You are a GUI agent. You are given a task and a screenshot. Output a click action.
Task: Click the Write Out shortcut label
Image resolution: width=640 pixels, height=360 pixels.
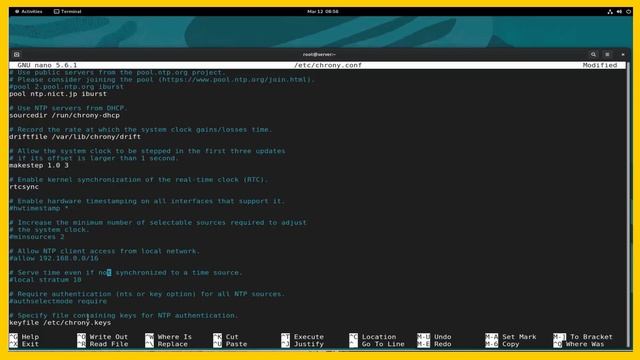point(109,337)
